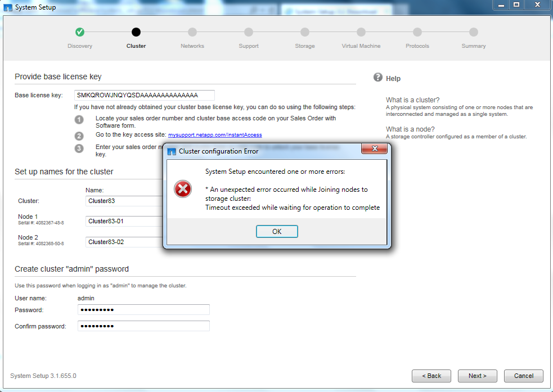This screenshot has height=392, width=553.
Task: Select the Support step circle
Action: (x=249, y=32)
